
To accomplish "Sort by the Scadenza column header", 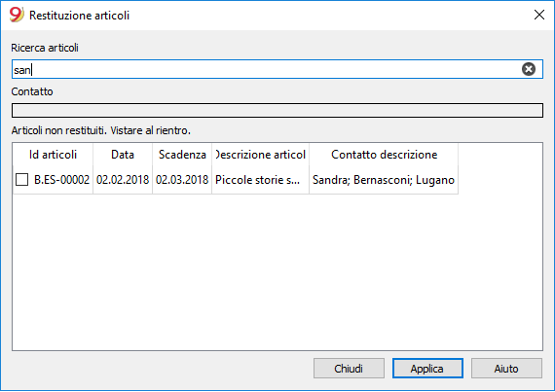I will [x=182, y=155].
